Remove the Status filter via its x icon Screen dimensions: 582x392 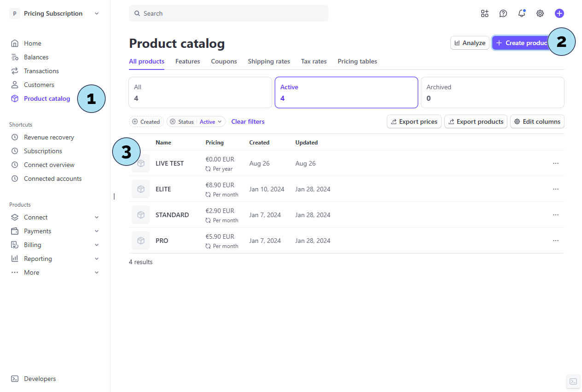pos(173,122)
